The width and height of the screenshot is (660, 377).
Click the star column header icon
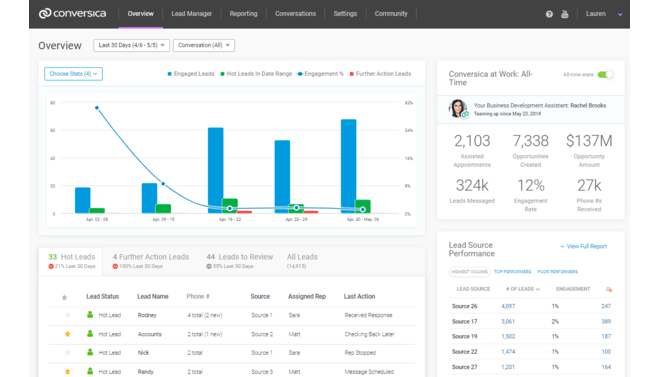pos(64,297)
